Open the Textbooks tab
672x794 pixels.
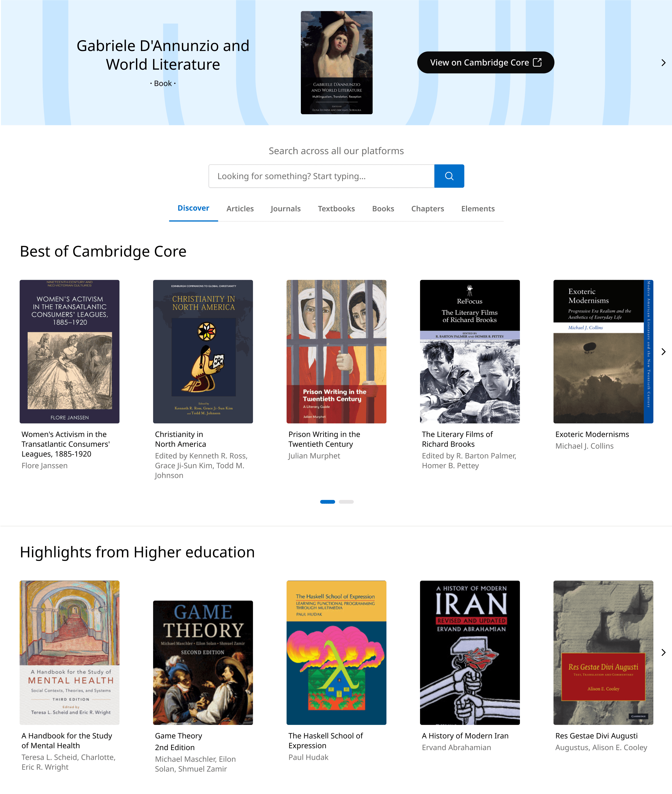click(336, 208)
